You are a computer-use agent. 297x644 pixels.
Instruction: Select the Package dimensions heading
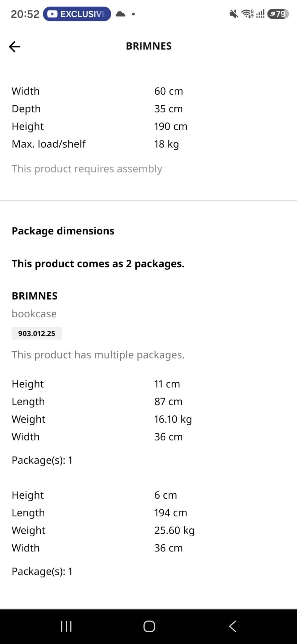63,231
